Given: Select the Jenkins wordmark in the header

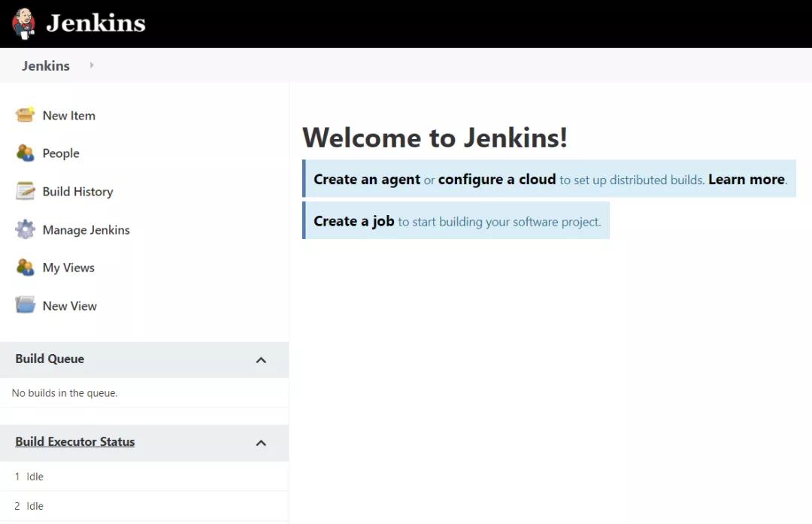Looking at the screenshot, I should point(96,23).
